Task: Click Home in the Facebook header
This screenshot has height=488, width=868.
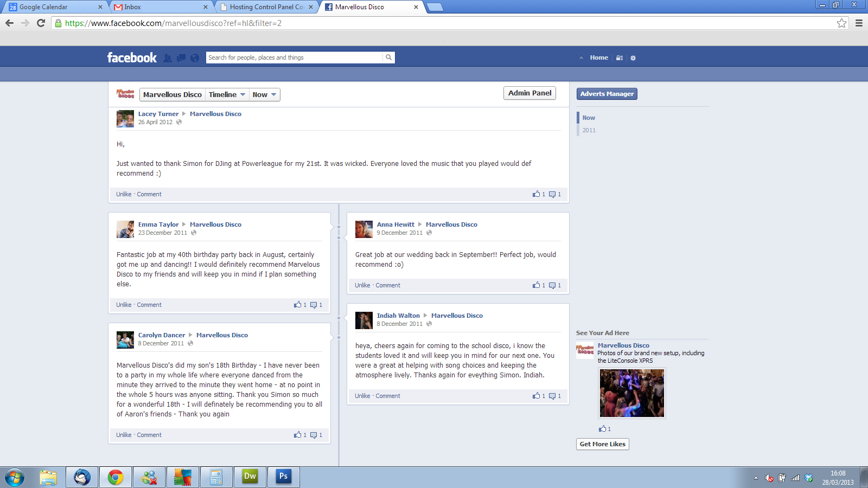Action: [x=599, y=57]
